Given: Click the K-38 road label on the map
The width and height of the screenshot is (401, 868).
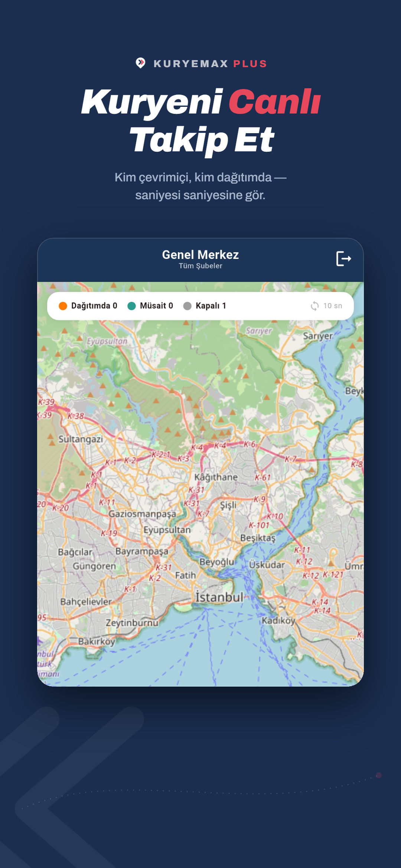Looking at the screenshot, I should click(76, 416).
